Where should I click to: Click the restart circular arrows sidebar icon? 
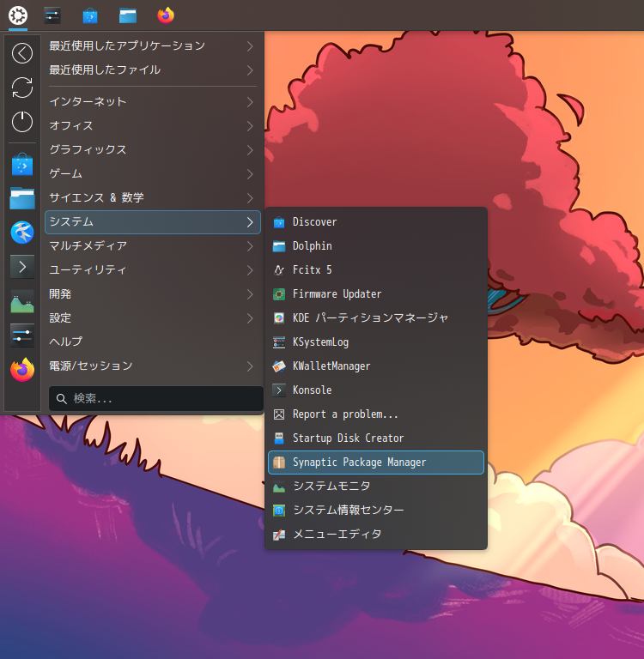(22, 88)
